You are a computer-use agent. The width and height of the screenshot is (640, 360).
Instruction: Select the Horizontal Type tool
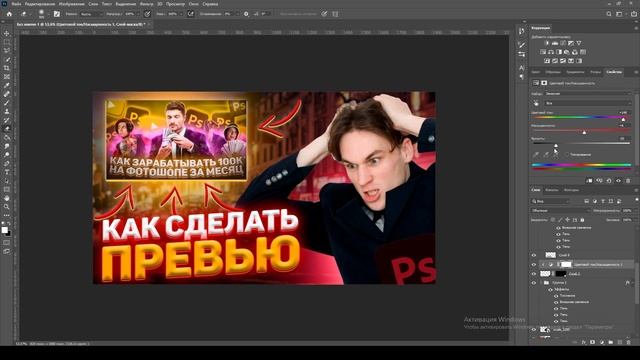(7, 172)
